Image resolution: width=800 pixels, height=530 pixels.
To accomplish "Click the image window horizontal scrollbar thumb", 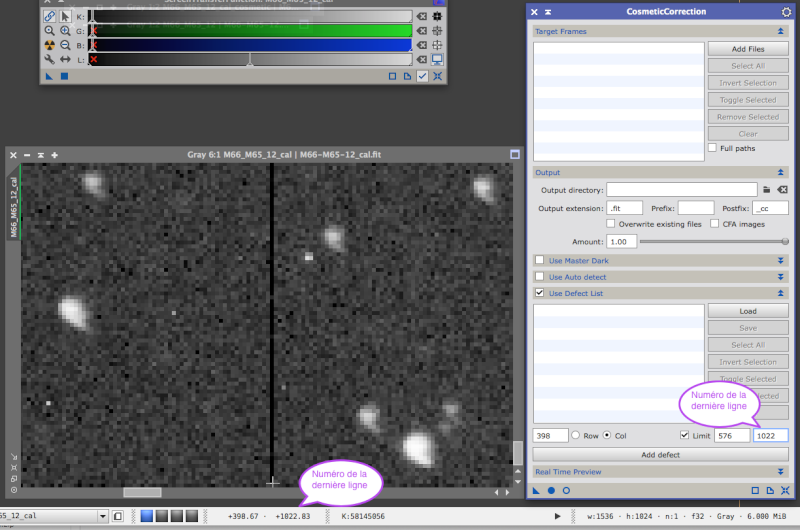I will click(x=142, y=492).
